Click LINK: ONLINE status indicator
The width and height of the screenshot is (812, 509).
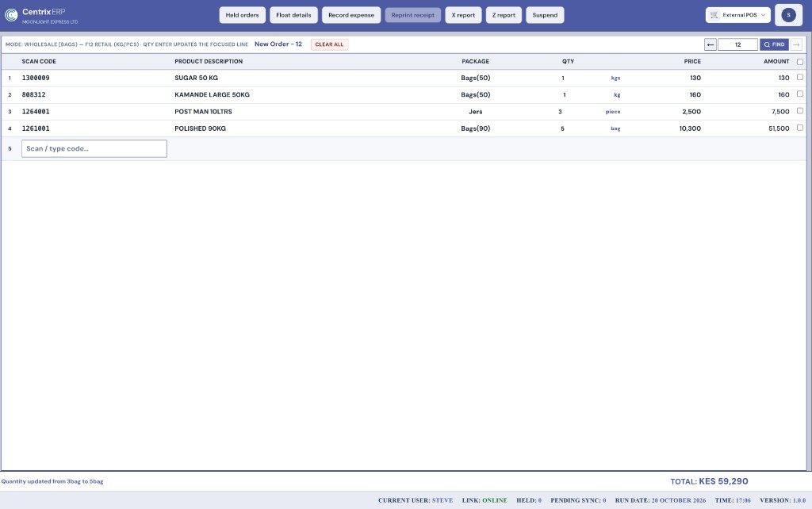[x=485, y=500]
